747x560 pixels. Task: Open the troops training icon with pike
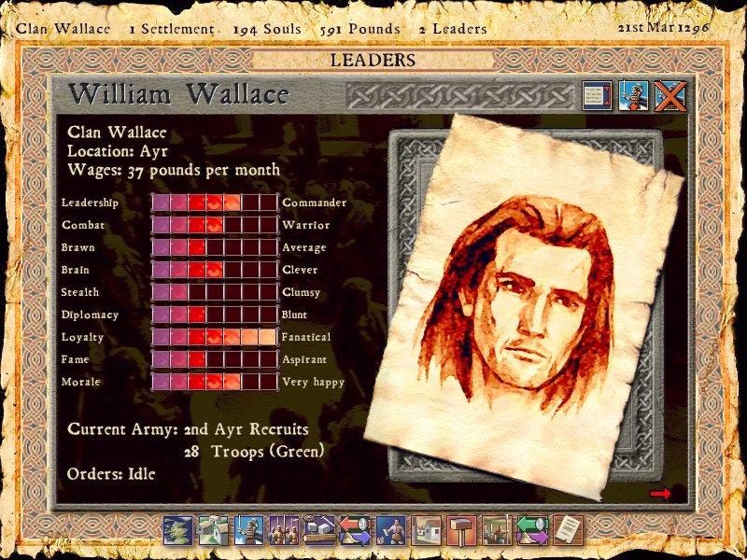497,530
